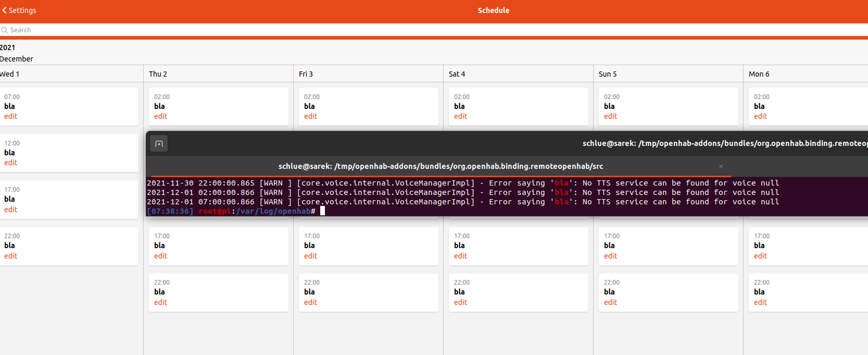This screenshot has width=868, height=355.
Task: Open the Thu 2 22:00 bla card
Action: 218,292
